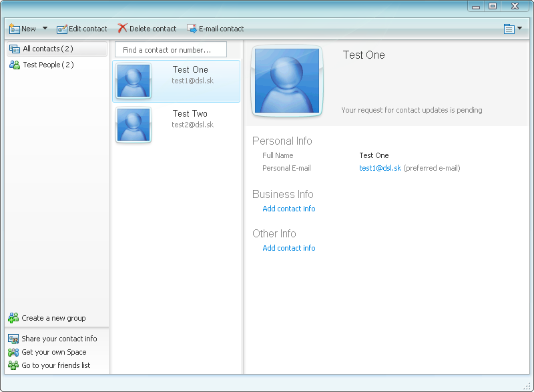Image resolution: width=534 pixels, height=392 pixels.
Task: Click Add contact info under Business Info
Action: 289,209
